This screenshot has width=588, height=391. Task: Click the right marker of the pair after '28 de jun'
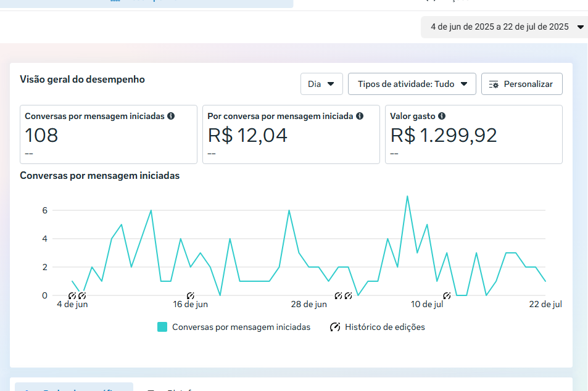[348, 296]
